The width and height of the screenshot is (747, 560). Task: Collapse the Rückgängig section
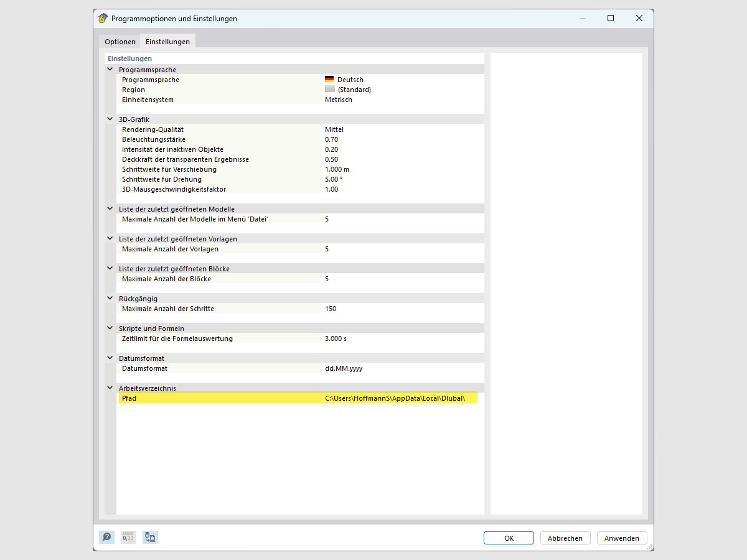(110, 298)
